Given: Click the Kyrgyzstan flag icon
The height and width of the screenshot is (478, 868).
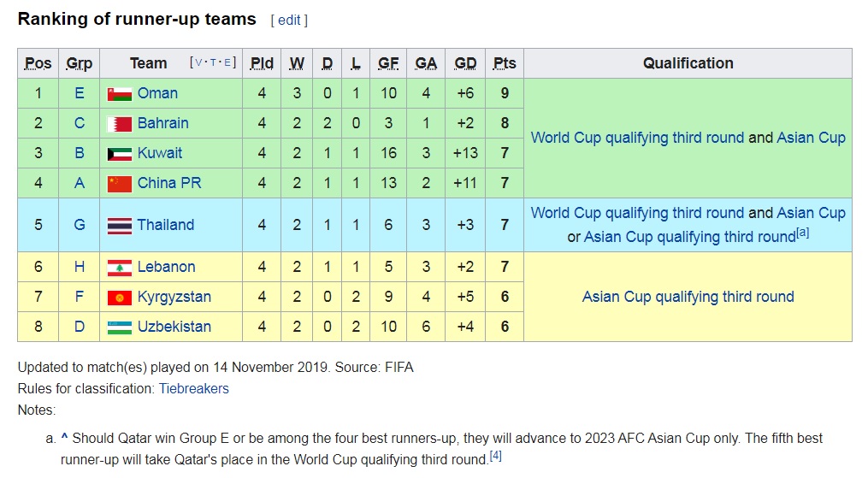Looking at the screenshot, I should (x=120, y=297).
